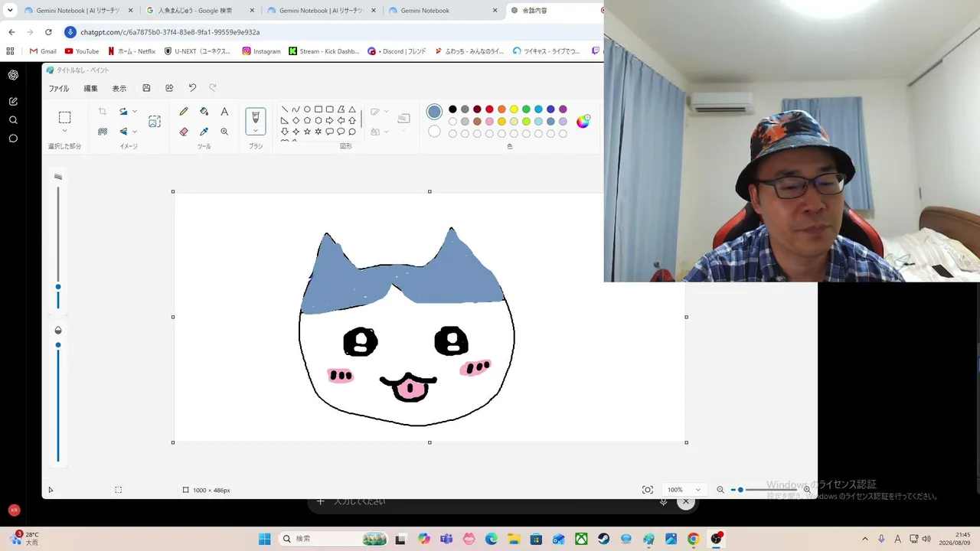
Task: Select the Color picker eyedropper tool
Action: (204, 132)
